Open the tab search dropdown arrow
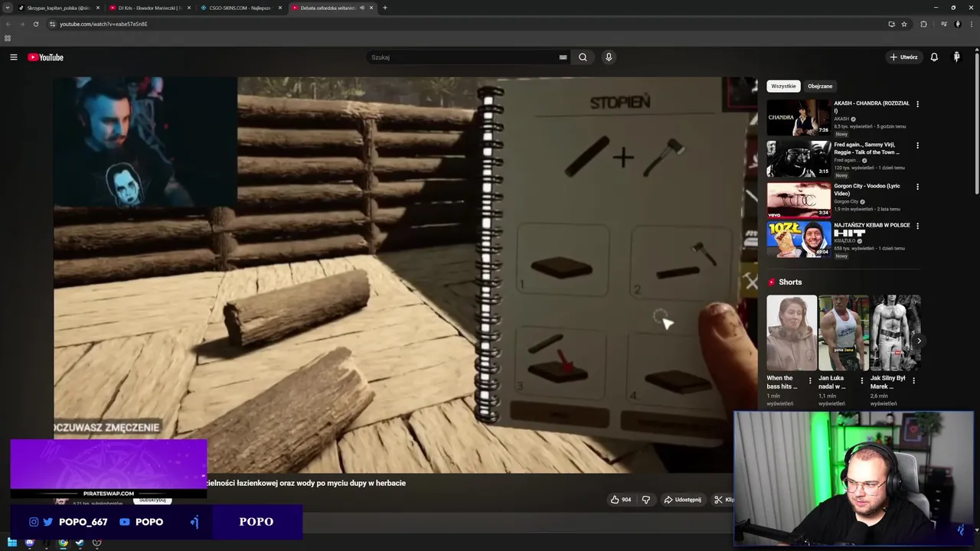Viewport: 980px width, 551px height. coord(7,8)
